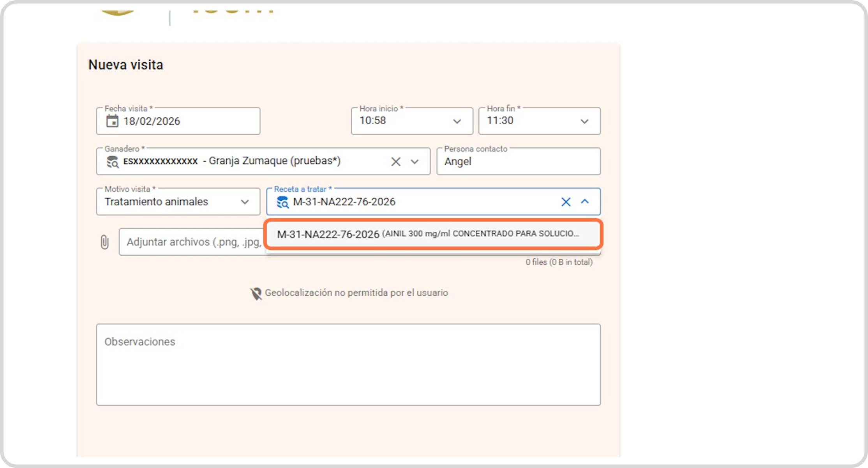Clear the Receta a tratar selection

566,202
